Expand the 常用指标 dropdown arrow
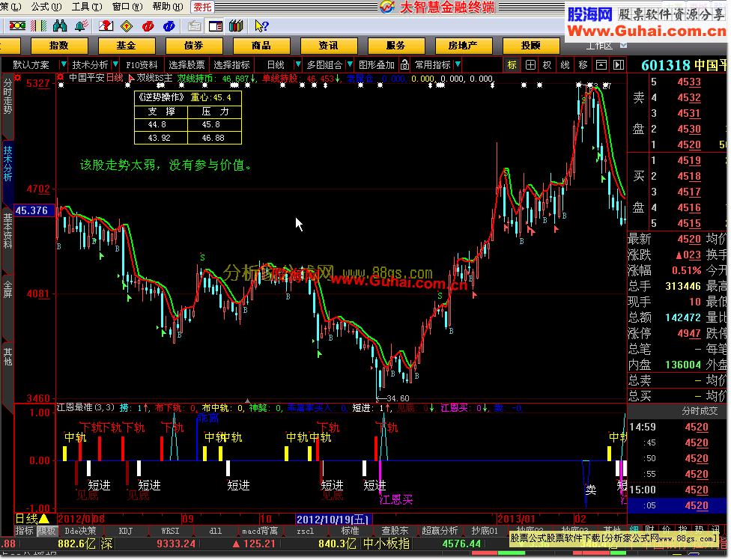The width and height of the screenshot is (731, 560). (458, 64)
